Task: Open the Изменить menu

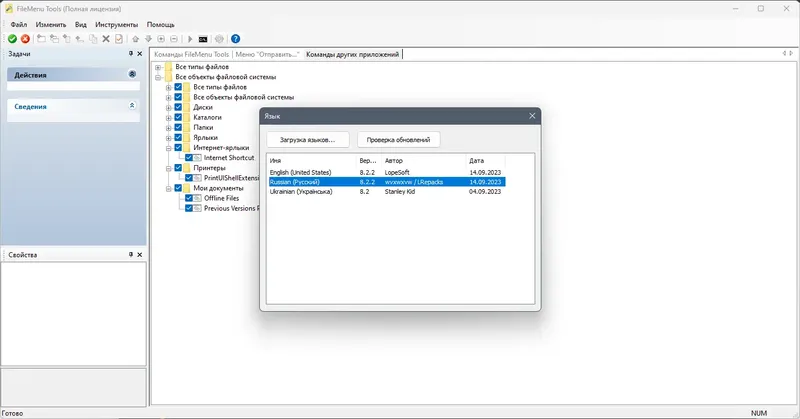Action: click(51, 24)
